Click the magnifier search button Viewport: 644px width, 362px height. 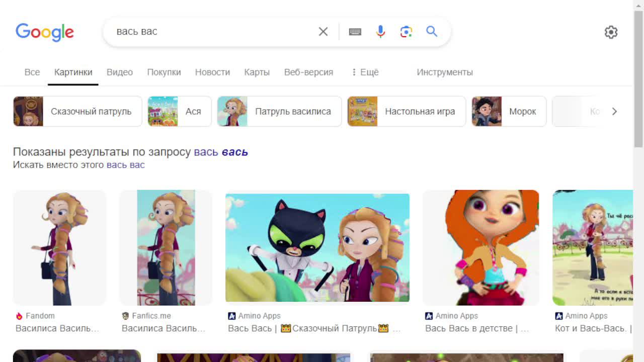pos(432,31)
